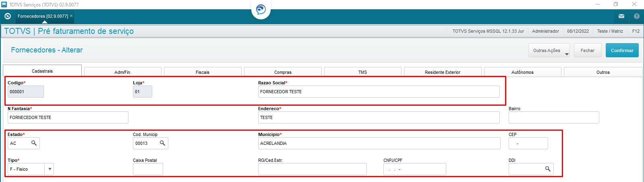The height and width of the screenshot is (182, 644).
Task: Close the Fornecedores tab with X
Action: click(71, 16)
